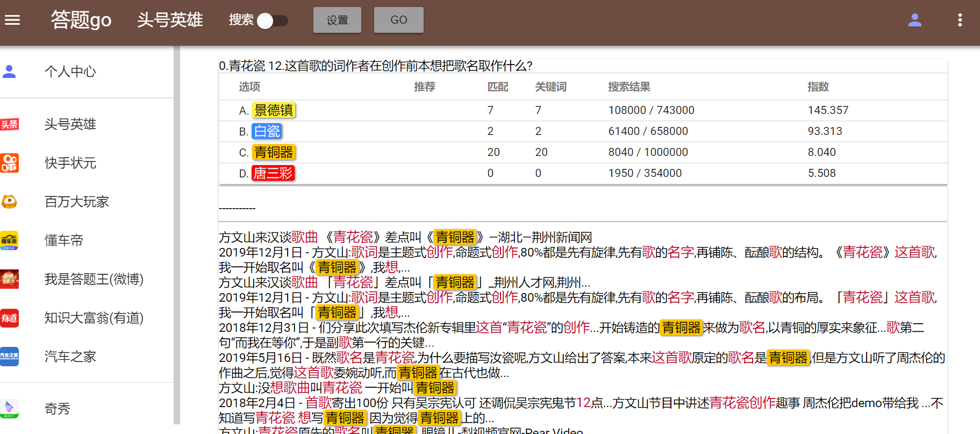The height and width of the screenshot is (434, 980).
Task: Click the sidebar vertical scrollbar
Action: tap(176, 236)
